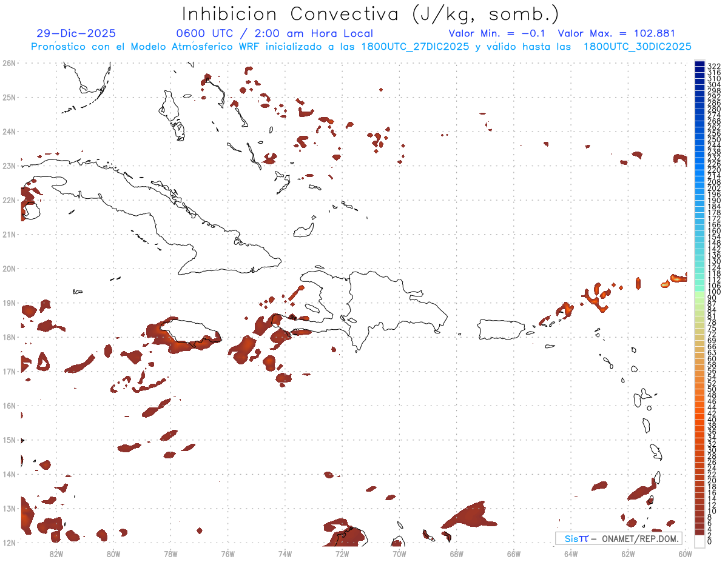Click the 74W longitude label
Image resolution: width=728 pixels, height=562 pixels.
click(285, 553)
